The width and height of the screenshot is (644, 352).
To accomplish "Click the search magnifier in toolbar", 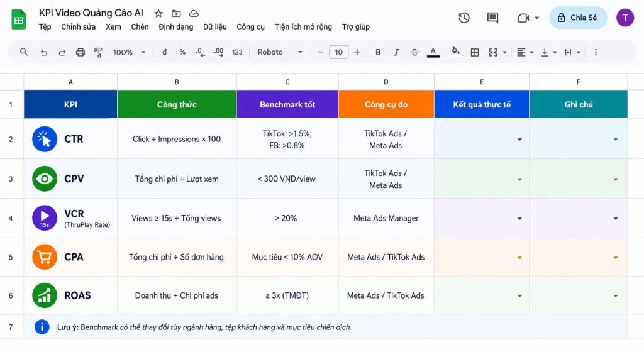I will coord(24,52).
